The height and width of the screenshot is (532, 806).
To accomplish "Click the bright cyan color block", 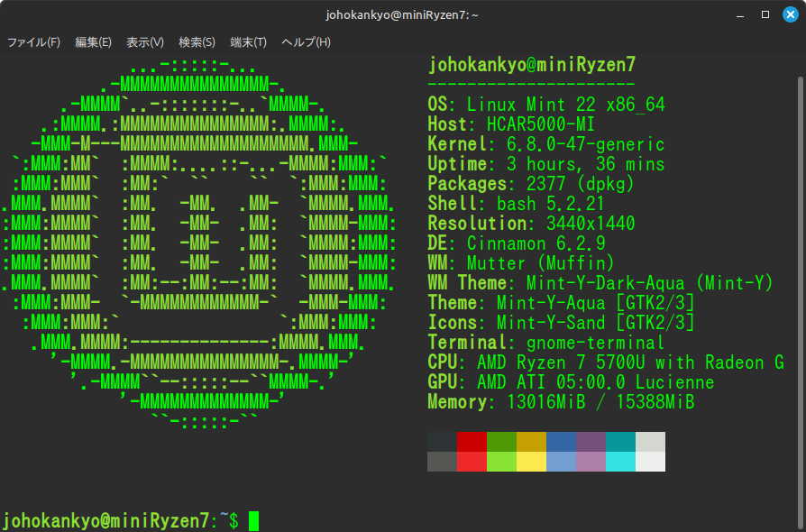I will pos(620,462).
